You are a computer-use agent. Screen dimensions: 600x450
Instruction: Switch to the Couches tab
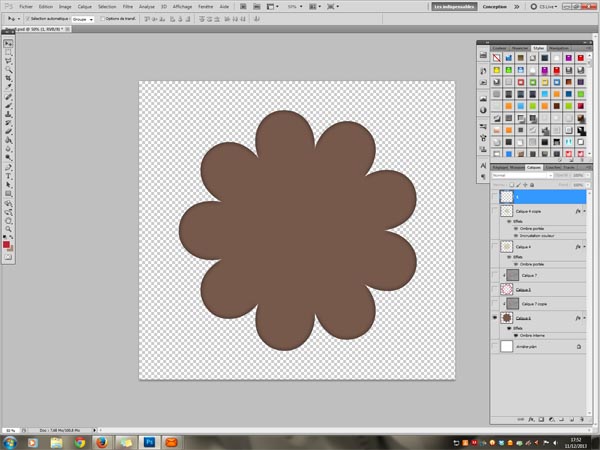pos(553,168)
